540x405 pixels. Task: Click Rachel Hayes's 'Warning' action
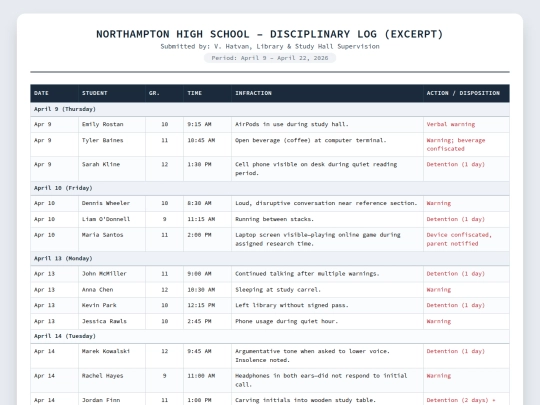pyautogui.click(x=439, y=376)
